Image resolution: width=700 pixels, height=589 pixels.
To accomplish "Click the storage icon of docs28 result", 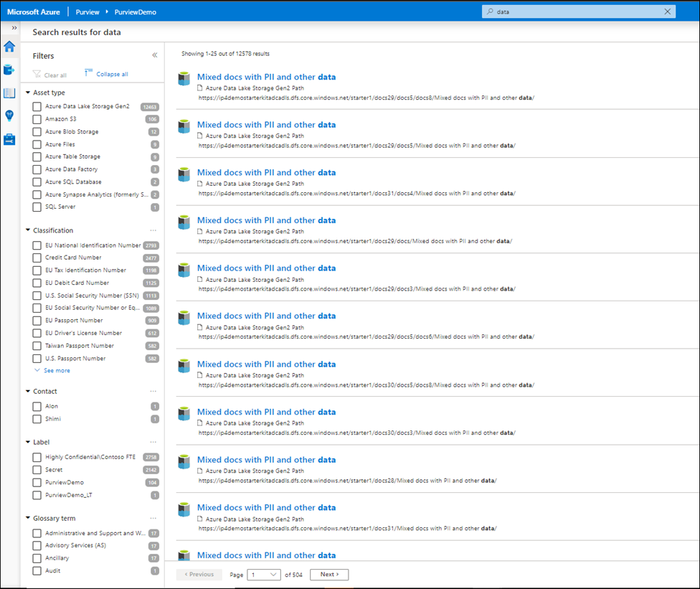I will 184,461.
